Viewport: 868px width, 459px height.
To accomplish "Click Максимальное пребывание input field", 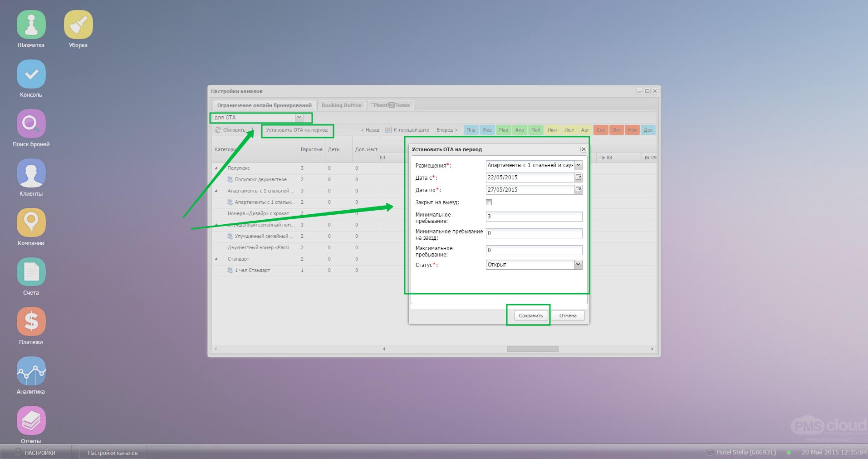I will [534, 250].
